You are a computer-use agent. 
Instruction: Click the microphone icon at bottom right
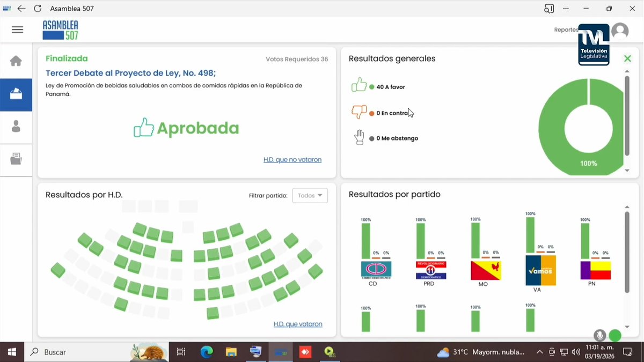click(x=599, y=336)
